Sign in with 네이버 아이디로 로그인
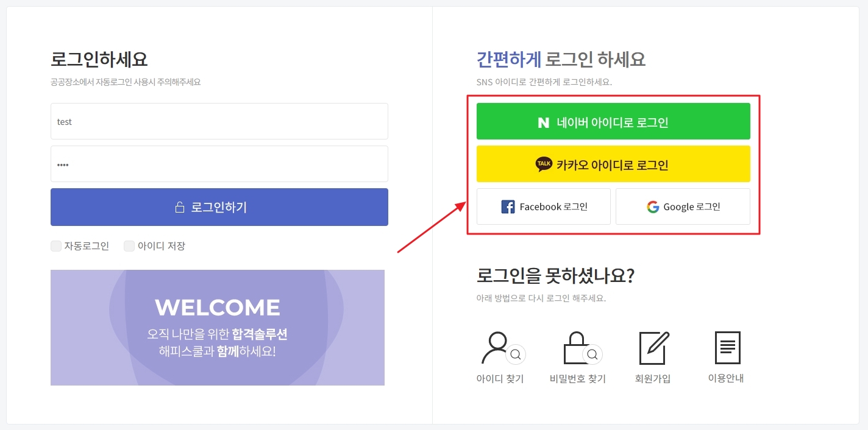The image size is (868, 430). tap(613, 121)
